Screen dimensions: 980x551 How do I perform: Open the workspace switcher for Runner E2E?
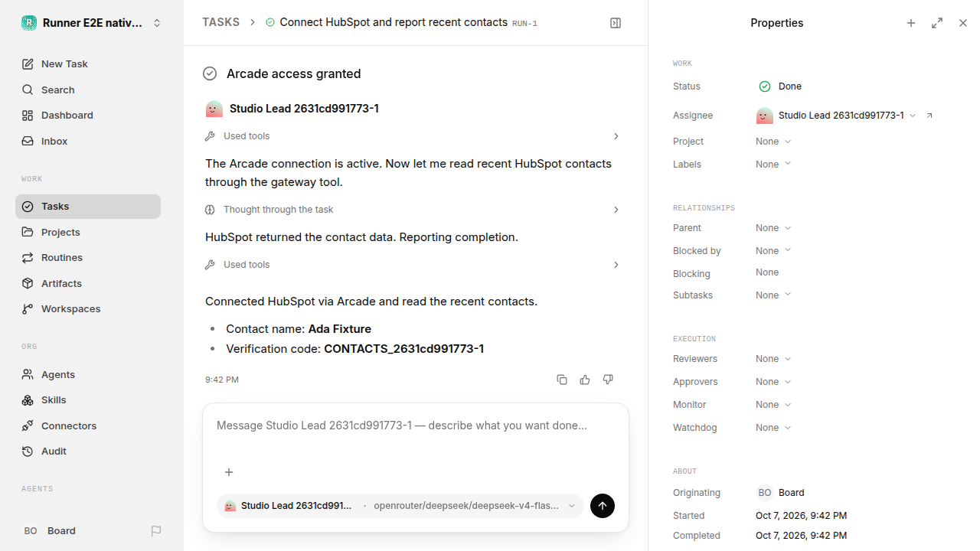[x=92, y=23]
